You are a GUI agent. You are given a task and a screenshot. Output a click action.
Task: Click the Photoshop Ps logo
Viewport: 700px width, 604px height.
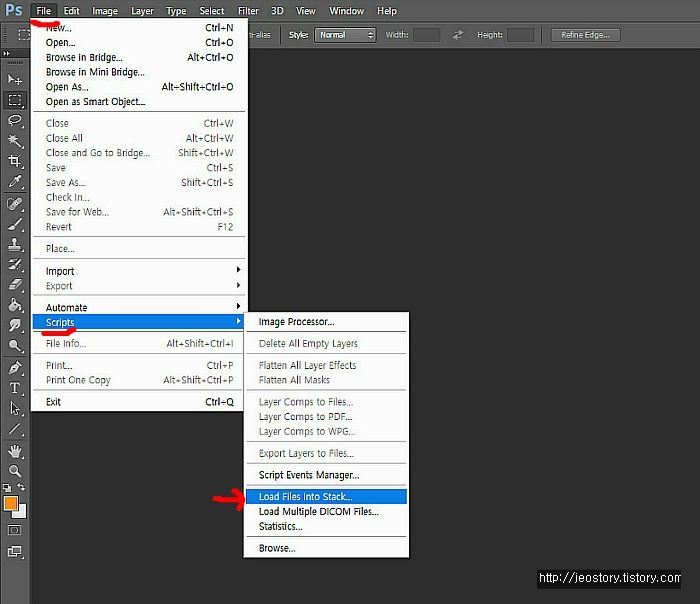click(13, 10)
